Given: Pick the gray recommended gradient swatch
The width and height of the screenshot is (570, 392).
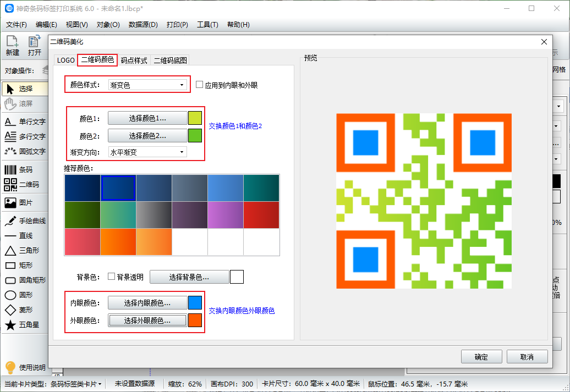Looking at the screenshot, I should [x=154, y=215].
